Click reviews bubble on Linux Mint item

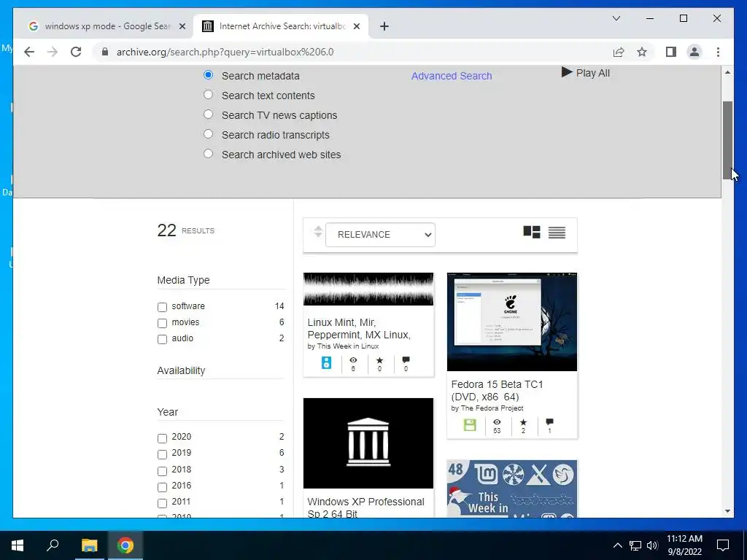[406, 360]
